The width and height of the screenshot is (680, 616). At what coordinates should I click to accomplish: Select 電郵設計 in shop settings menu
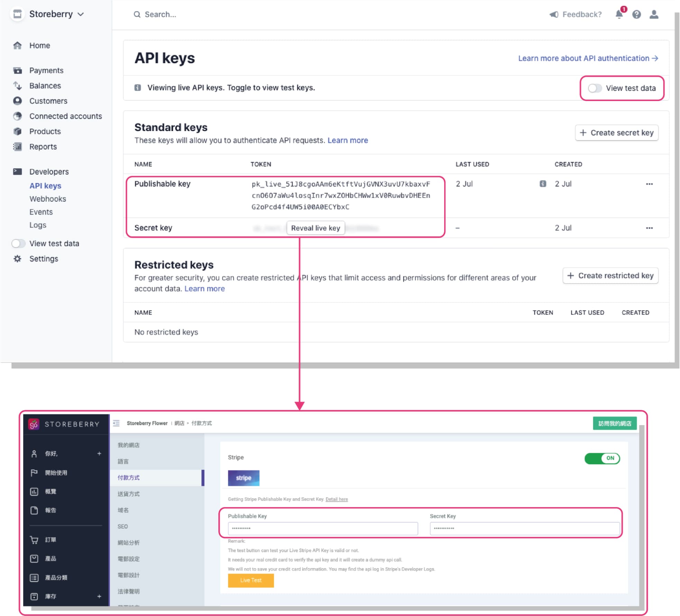128,575
